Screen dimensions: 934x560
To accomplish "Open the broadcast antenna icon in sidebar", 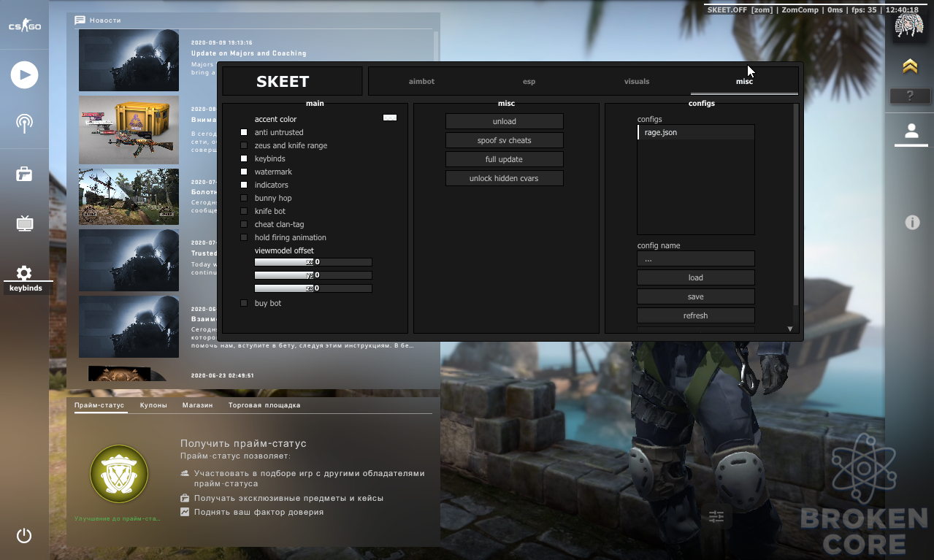I will [x=24, y=123].
